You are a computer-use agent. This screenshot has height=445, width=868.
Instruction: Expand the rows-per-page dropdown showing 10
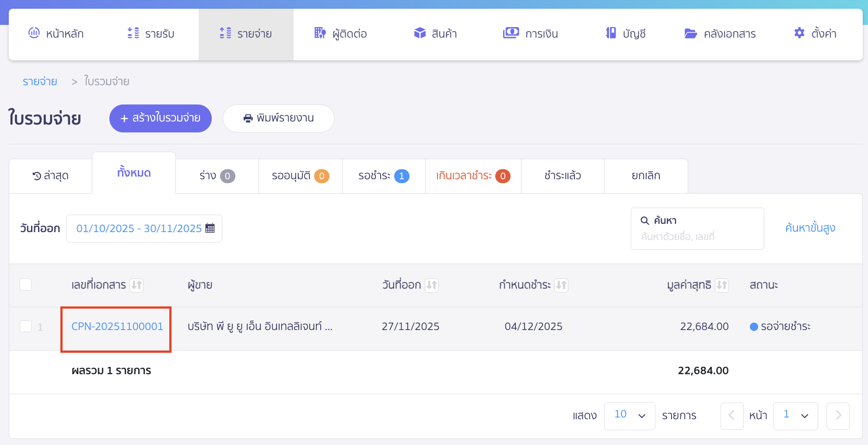(629, 415)
